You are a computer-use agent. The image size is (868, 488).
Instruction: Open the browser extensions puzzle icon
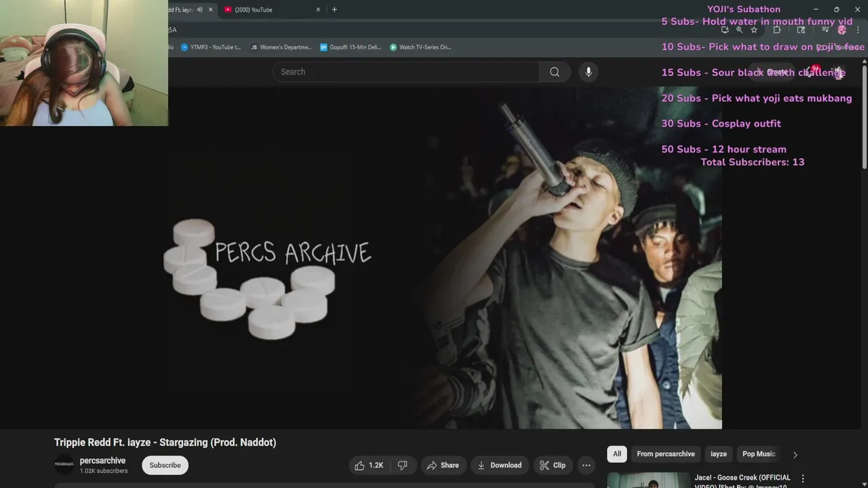(777, 30)
